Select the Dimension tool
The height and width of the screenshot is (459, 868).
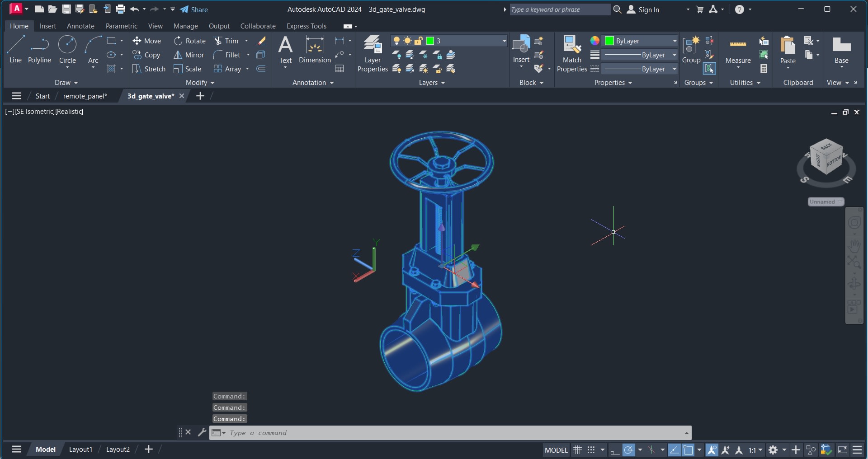pyautogui.click(x=314, y=51)
